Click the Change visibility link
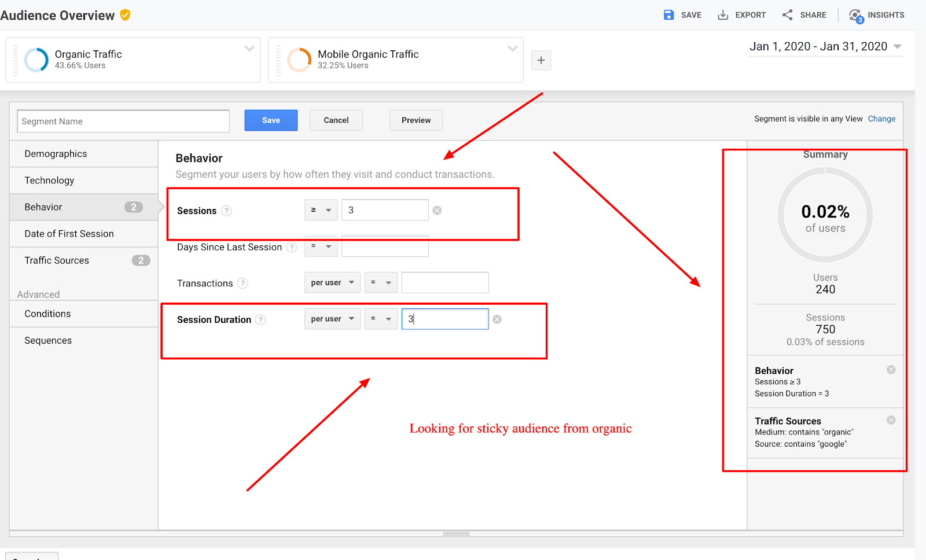The height and width of the screenshot is (560, 926). click(881, 119)
